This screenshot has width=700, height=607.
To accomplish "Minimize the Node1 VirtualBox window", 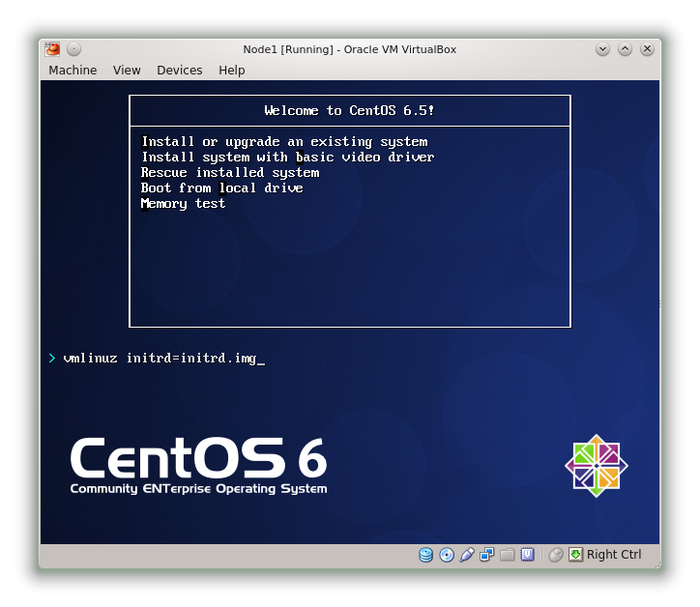I will coord(602,49).
